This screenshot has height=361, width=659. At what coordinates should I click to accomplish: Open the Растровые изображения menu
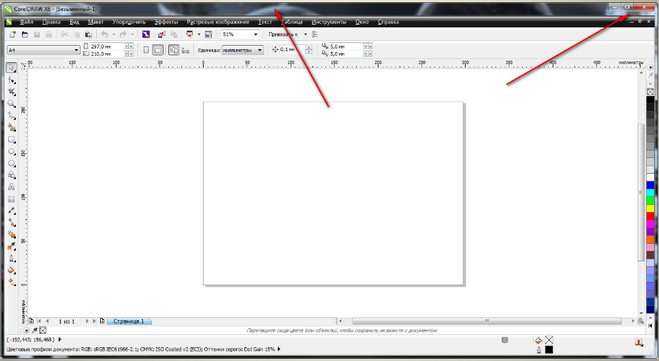click(x=218, y=22)
